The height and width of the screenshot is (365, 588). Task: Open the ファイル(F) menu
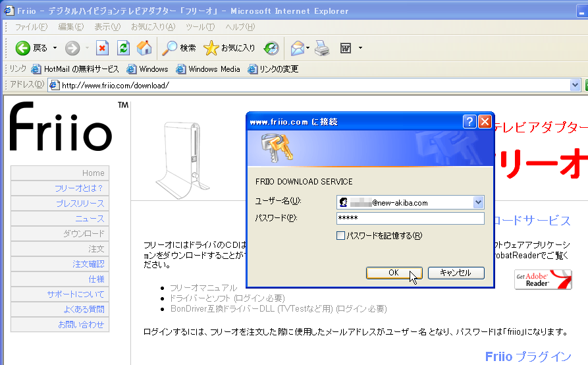click(x=31, y=27)
